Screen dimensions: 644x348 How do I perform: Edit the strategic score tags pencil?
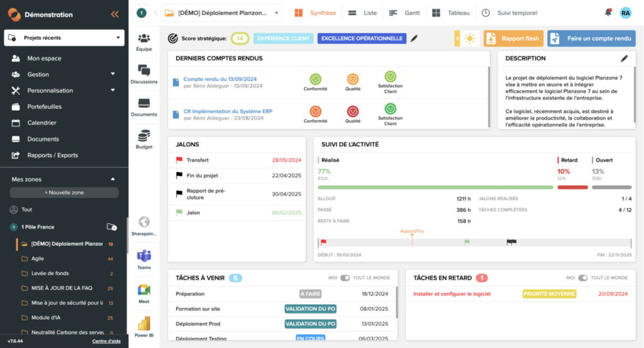click(414, 38)
